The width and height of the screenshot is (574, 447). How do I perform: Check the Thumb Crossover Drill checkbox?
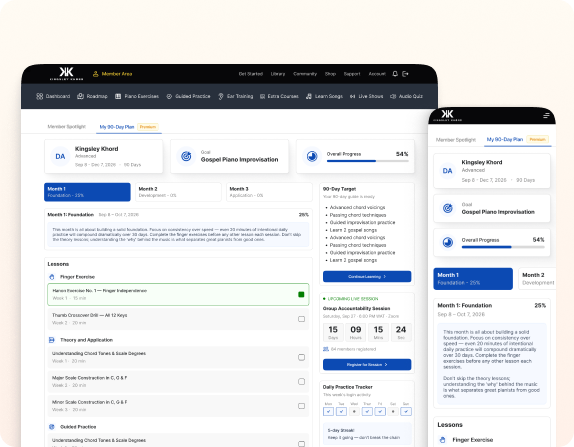[301, 319]
